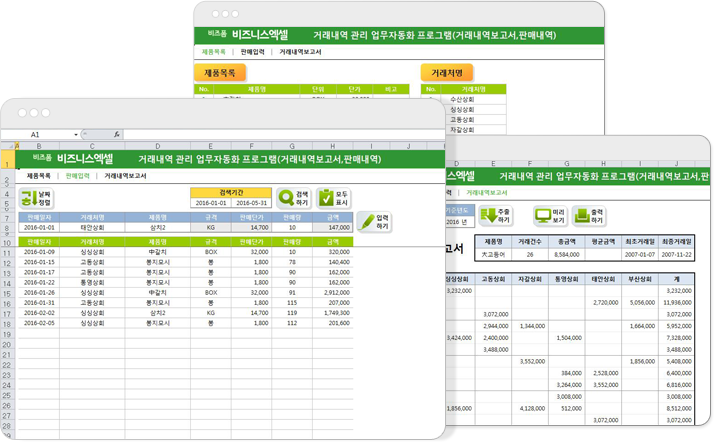This screenshot has width=714, height=442.
Task: Open 제품목록 tab in back window
Action: coord(214,52)
